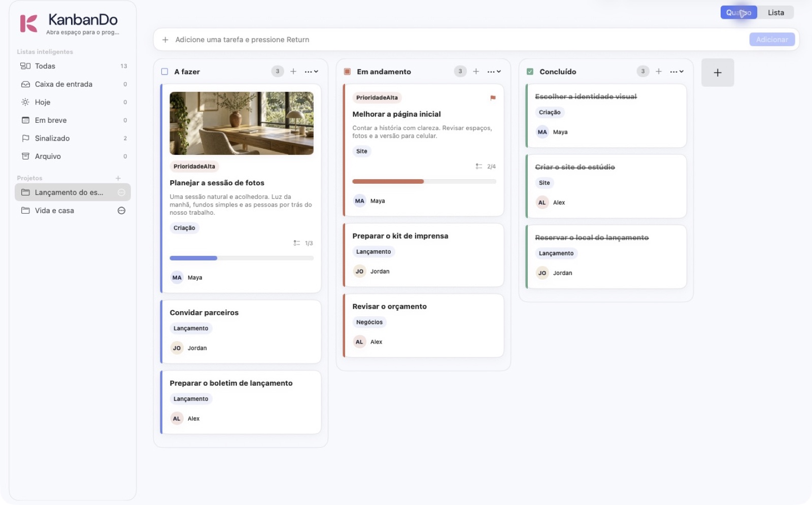Viewport: 812px width, 505px height.
Task: Open options for Lançamento do es... project
Action: click(x=121, y=192)
